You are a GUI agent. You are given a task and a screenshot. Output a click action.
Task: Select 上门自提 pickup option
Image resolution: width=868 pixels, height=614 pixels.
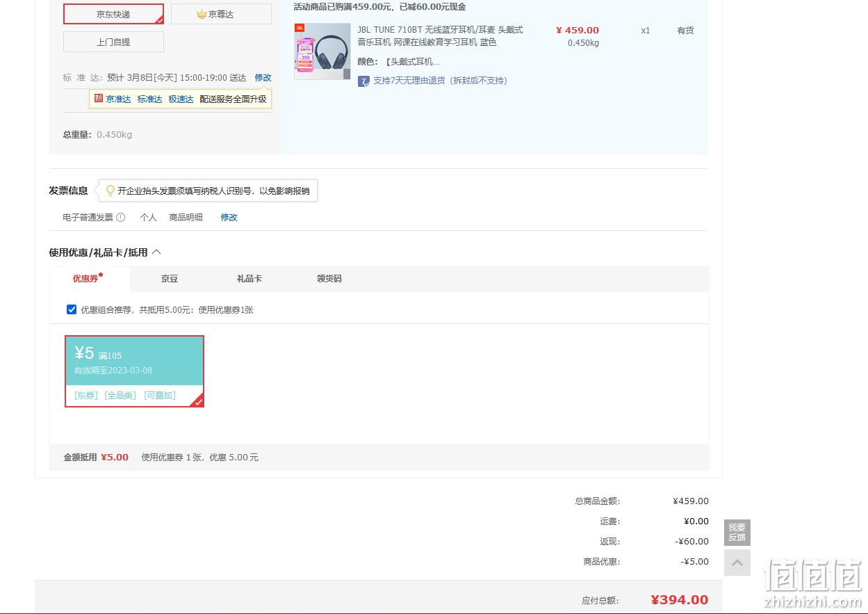(x=113, y=42)
